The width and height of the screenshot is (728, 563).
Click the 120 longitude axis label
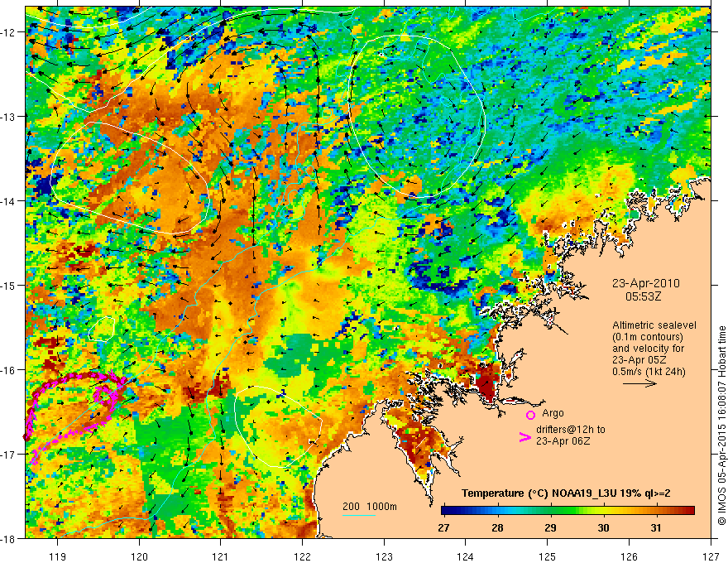pyautogui.click(x=139, y=557)
